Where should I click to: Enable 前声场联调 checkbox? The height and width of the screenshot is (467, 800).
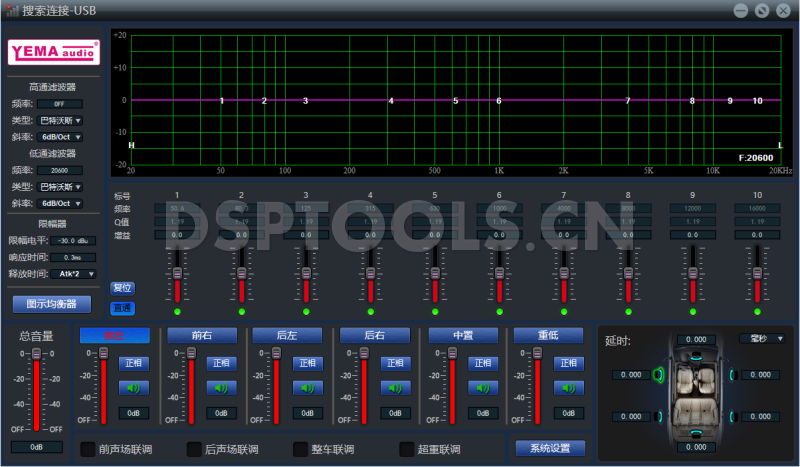[x=88, y=449]
